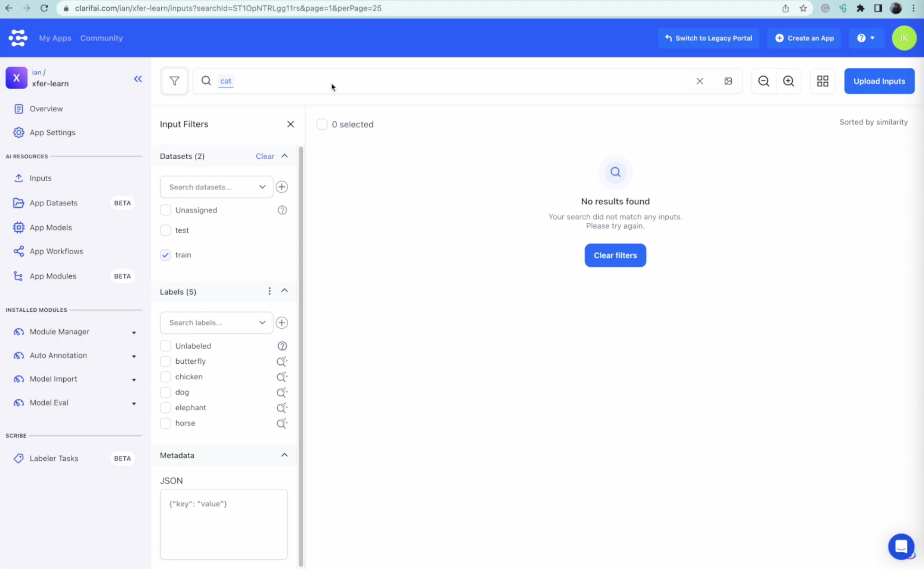Collapse the Labels section
Viewport: 924px width, 569px height.
[x=284, y=291]
